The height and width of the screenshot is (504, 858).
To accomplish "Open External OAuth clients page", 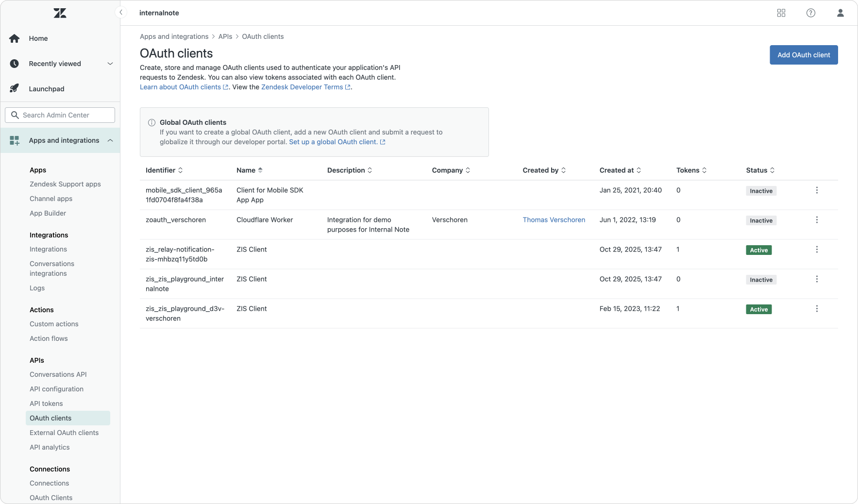I will coord(64,433).
